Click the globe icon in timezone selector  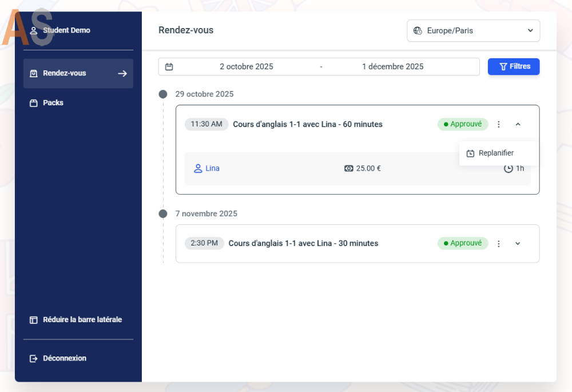pyautogui.click(x=418, y=31)
